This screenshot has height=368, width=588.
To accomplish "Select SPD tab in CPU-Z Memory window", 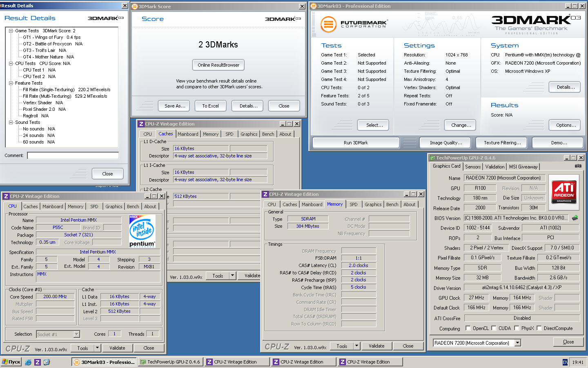I will click(x=354, y=204).
